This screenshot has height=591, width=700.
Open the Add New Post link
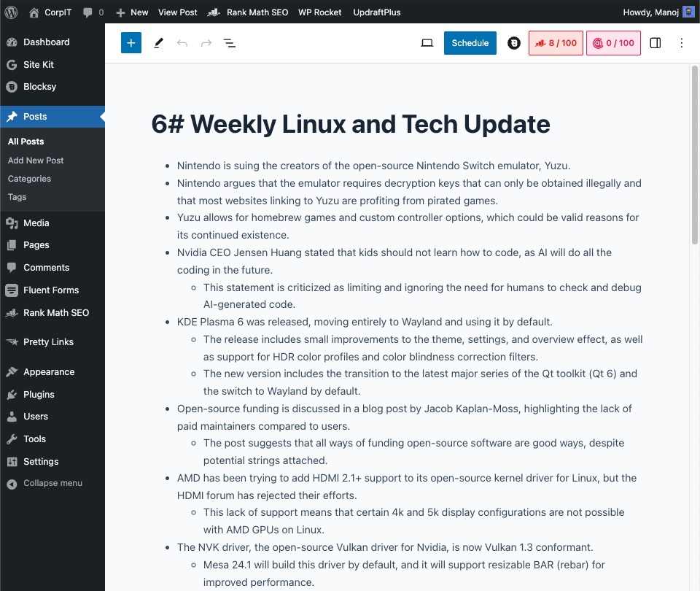point(35,160)
